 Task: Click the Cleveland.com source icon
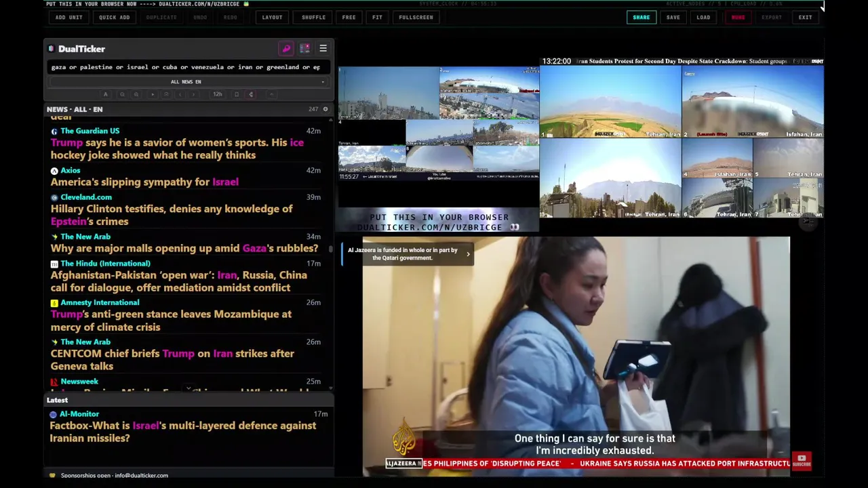click(54, 197)
